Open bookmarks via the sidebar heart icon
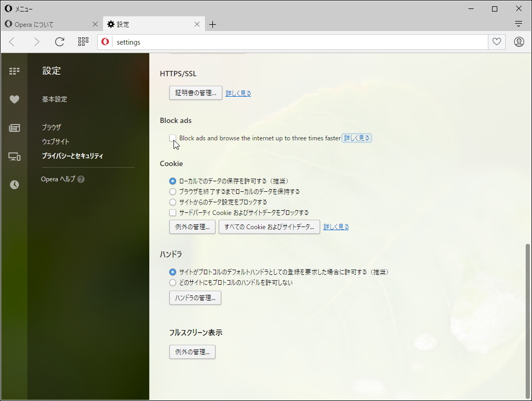532x401 pixels. 14,99
